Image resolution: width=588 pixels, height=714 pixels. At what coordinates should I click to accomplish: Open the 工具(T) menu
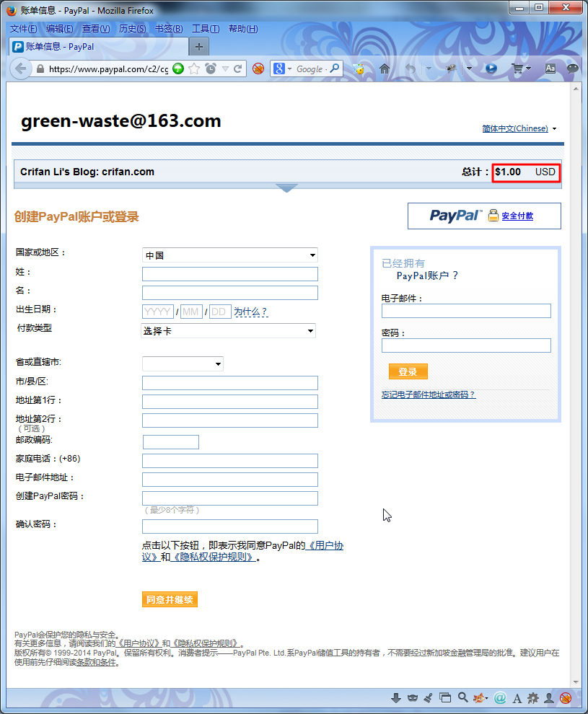pos(206,29)
